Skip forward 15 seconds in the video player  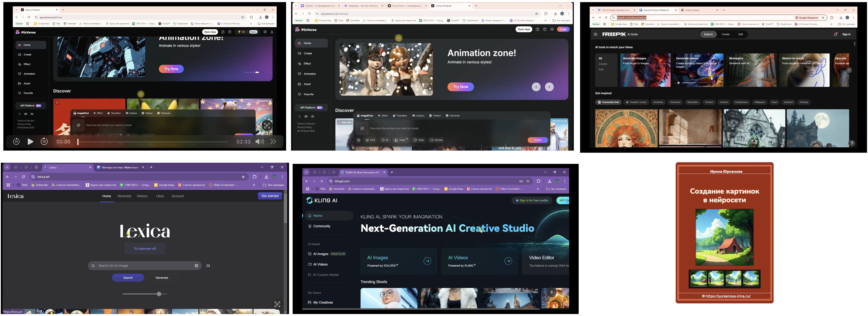[x=44, y=142]
